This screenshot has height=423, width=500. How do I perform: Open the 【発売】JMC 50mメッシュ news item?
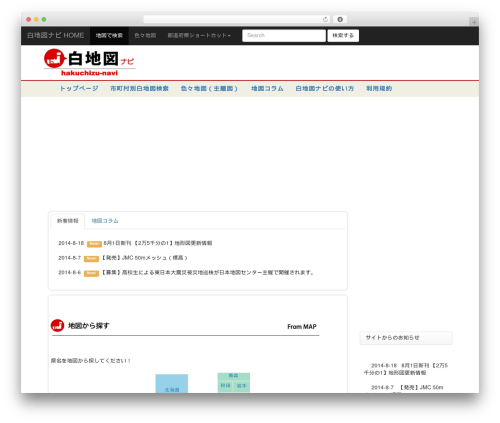click(x=144, y=258)
